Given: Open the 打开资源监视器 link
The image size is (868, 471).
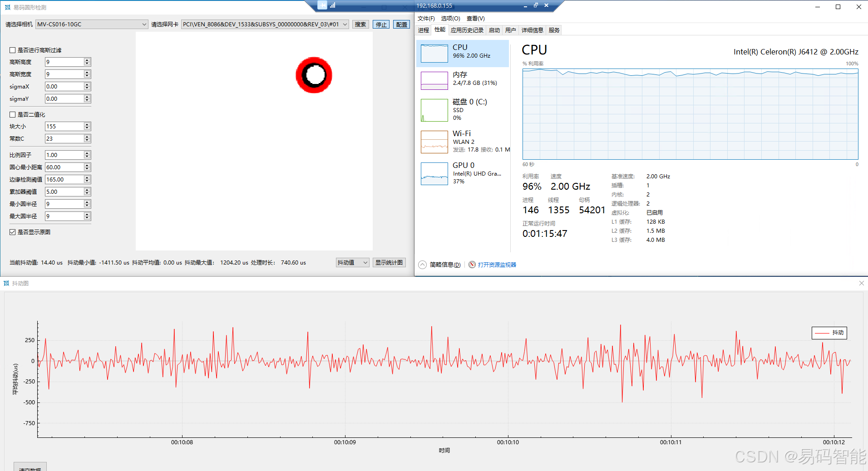Looking at the screenshot, I should pos(497,265).
